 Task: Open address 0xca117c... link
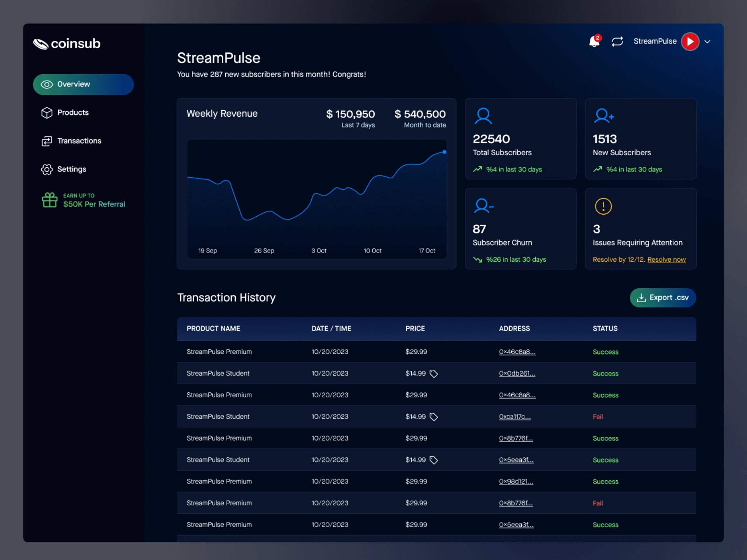pos(515,416)
